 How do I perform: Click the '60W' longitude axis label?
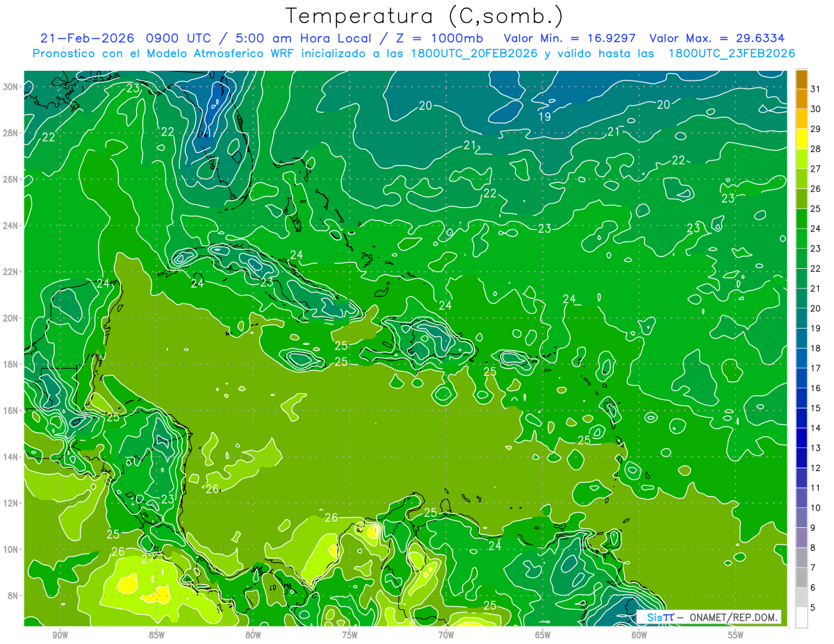(x=639, y=635)
